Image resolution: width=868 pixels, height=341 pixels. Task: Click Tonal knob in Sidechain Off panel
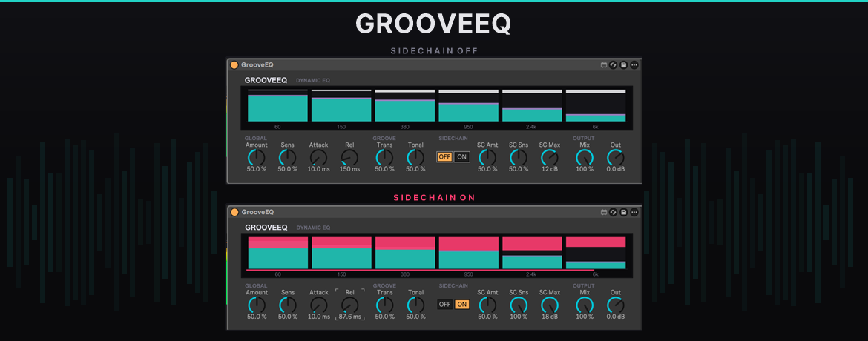click(415, 158)
